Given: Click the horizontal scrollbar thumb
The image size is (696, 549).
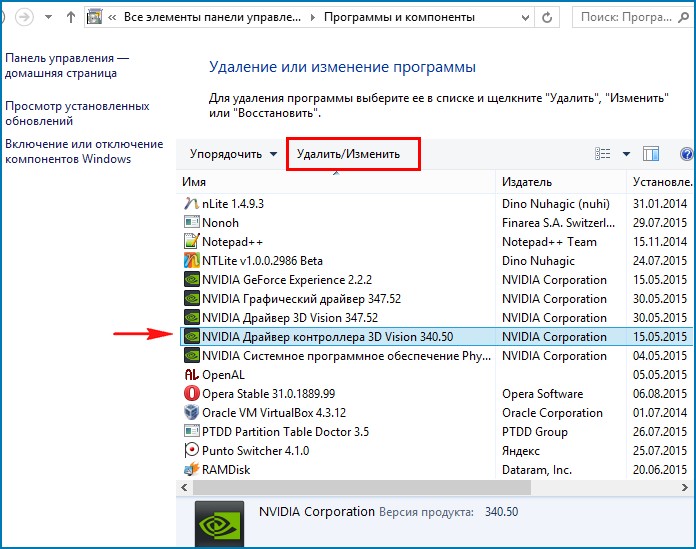Looking at the screenshot, I should (x=362, y=487).
